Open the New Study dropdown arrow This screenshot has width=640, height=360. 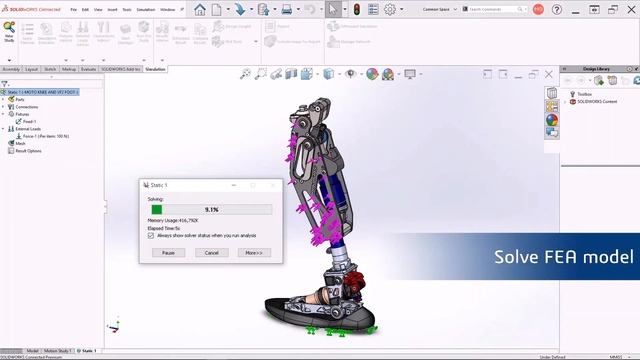tap(9, 60)
